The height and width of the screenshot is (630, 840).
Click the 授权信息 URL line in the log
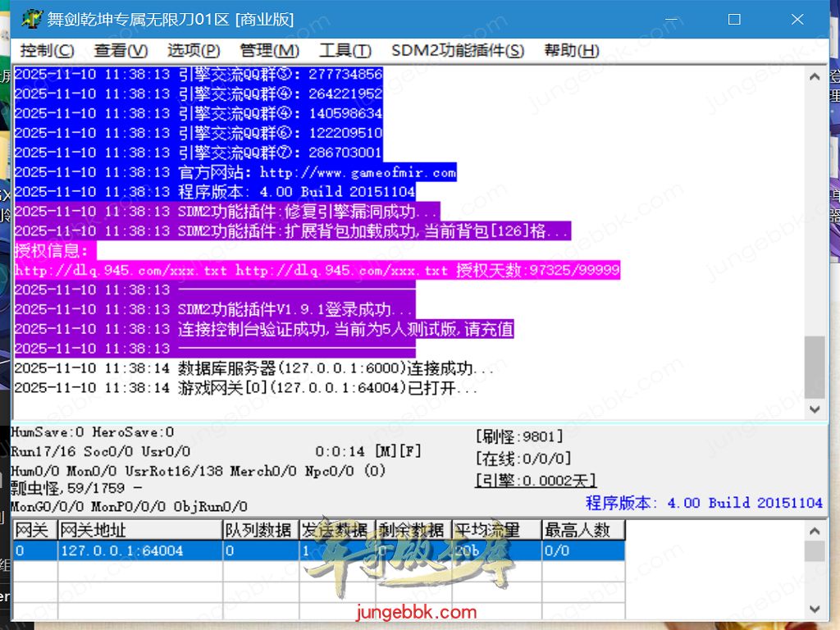pyautogui.click(x=317, y=271)
